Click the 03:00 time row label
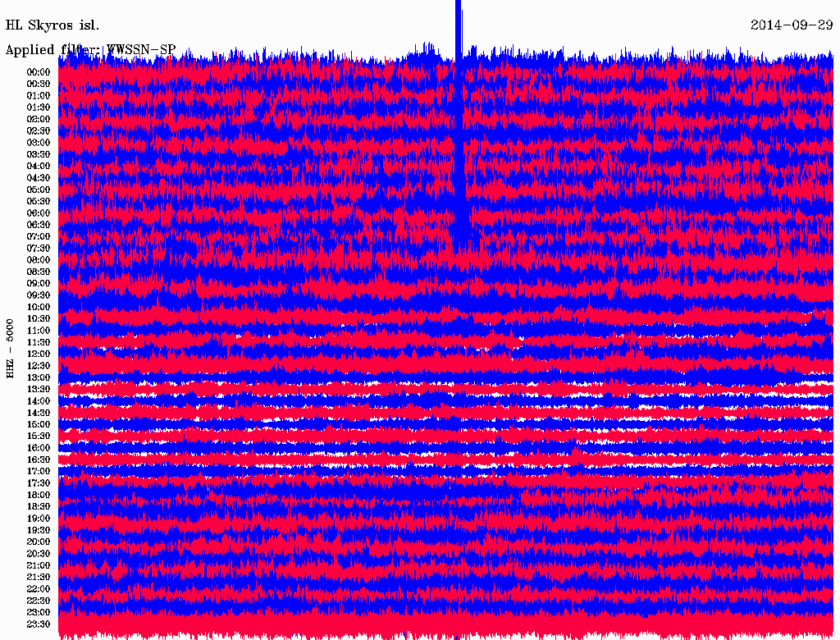The image size is (840, 640). pos(39,142)
